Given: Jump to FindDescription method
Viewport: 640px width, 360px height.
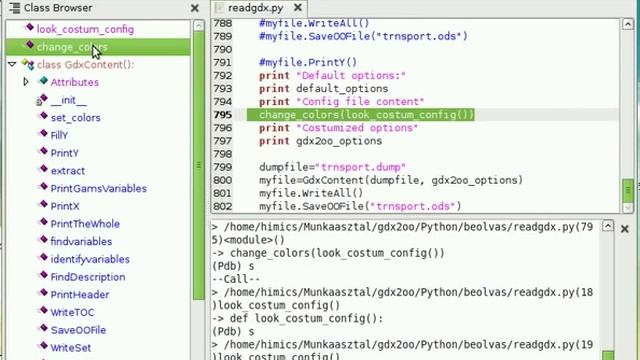Looking at the screenshot, I should pyautogui.click(x=88, y=277).
